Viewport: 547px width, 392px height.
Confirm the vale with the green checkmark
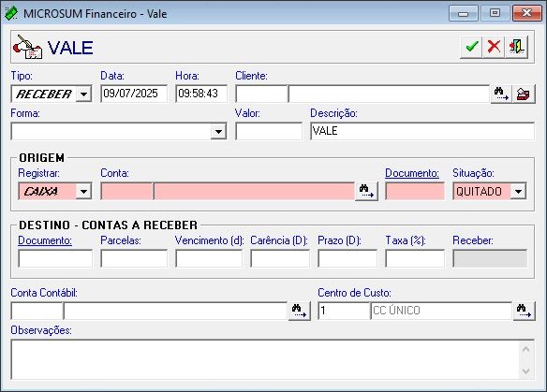click(471, 47)
